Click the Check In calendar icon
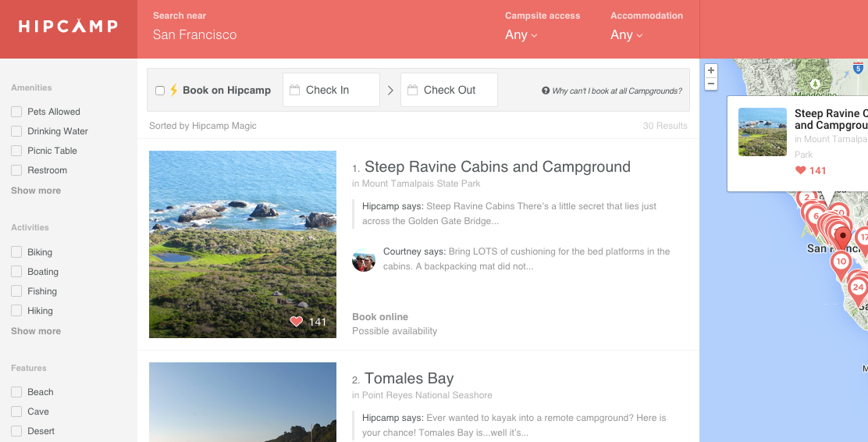The image size is (868, 442). click(x=294, y=90)
